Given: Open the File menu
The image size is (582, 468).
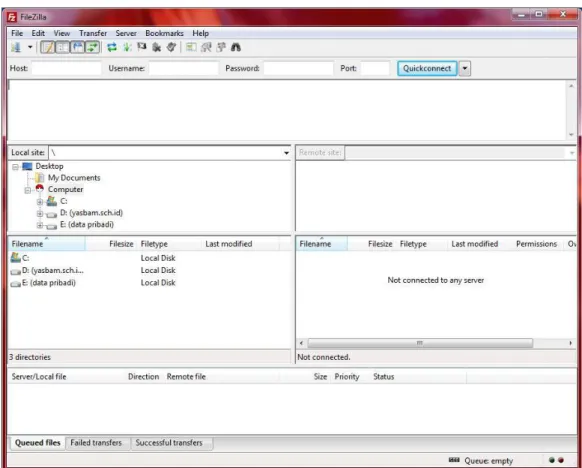Looking at the screenshot, I should click(17, 33).
